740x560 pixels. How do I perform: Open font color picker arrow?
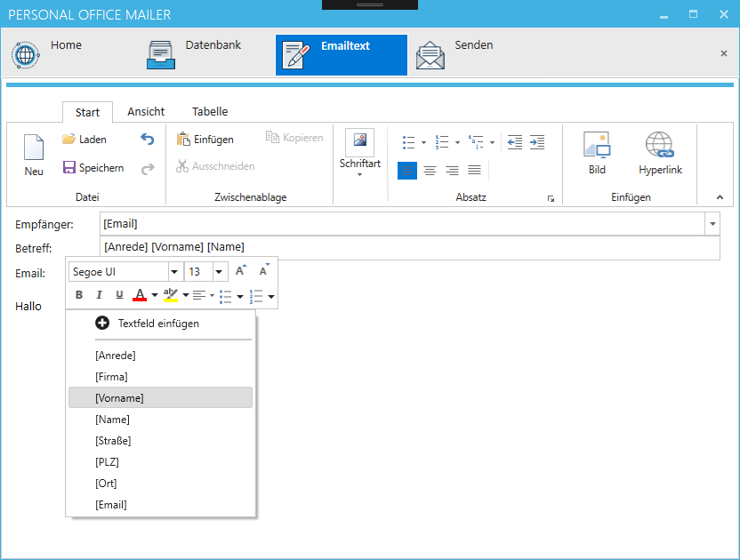point(155,295)
